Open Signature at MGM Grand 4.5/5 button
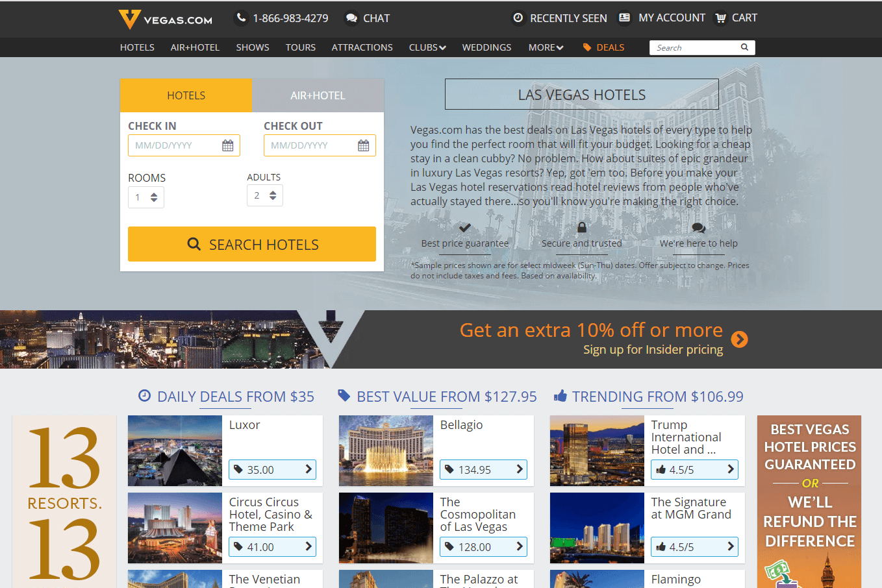The image size is (882, 588). click(694, 546)
